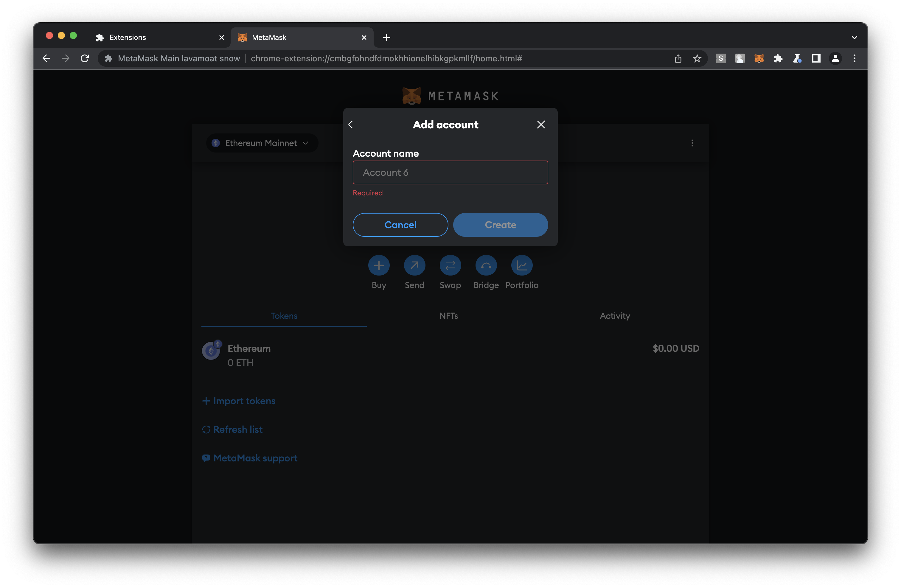Open Portfolio via its chart icon
The image size is (901, 588).
[522, 265]
